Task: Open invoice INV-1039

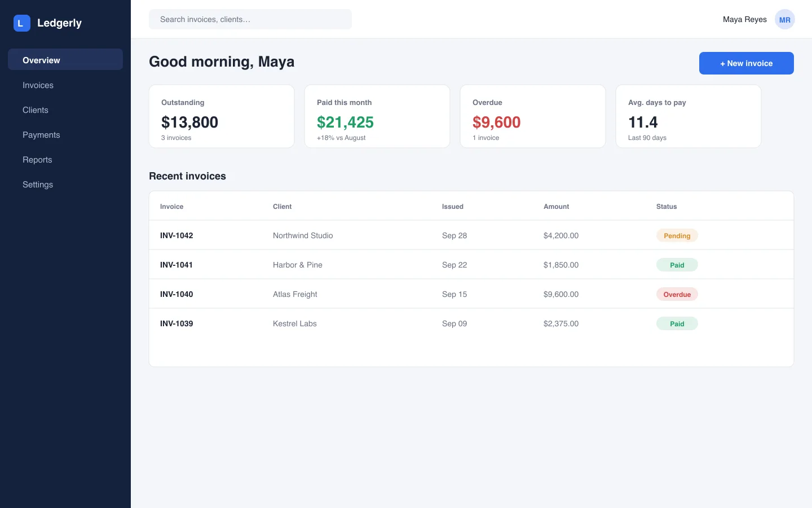Action: pos(176,323)
